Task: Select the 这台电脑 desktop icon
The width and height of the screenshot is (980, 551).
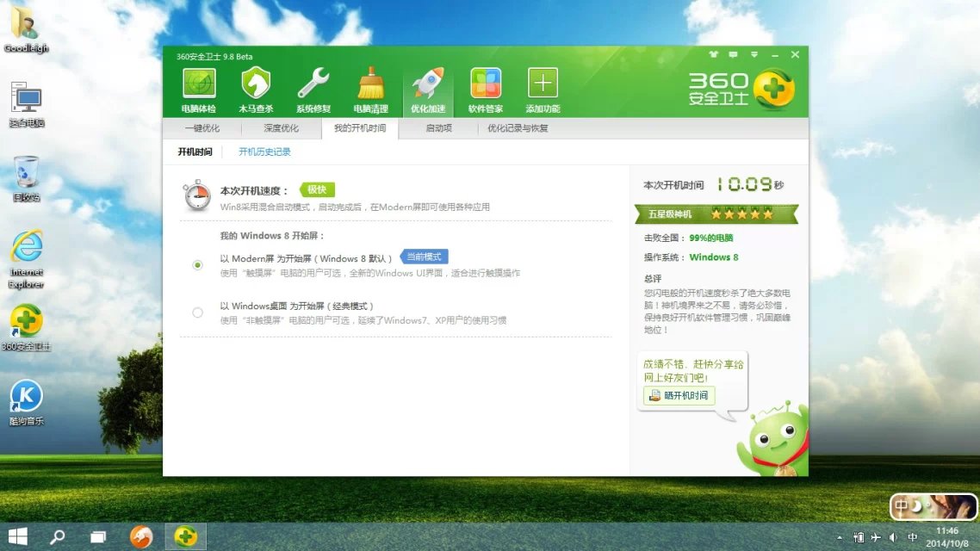Action: (x=26, y=104)
